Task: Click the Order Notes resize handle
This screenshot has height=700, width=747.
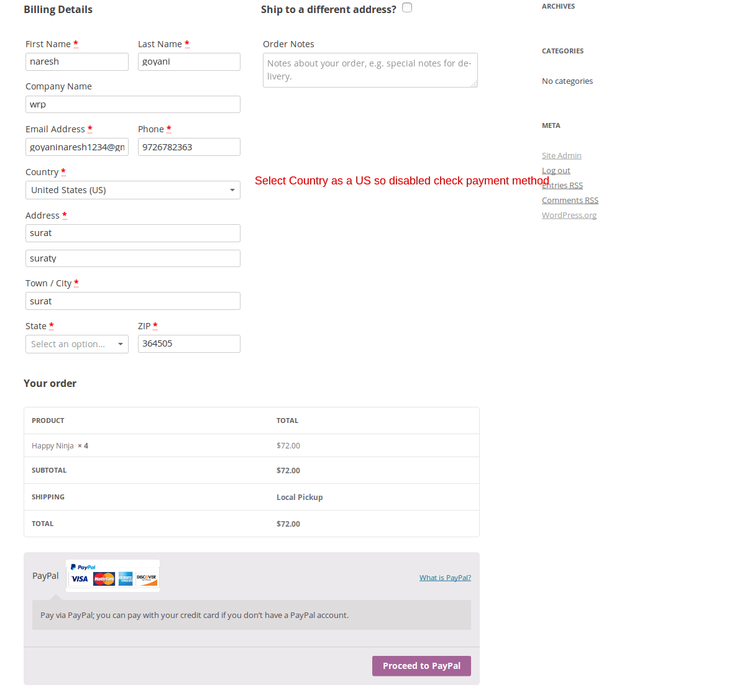Action: coord(474,84)
